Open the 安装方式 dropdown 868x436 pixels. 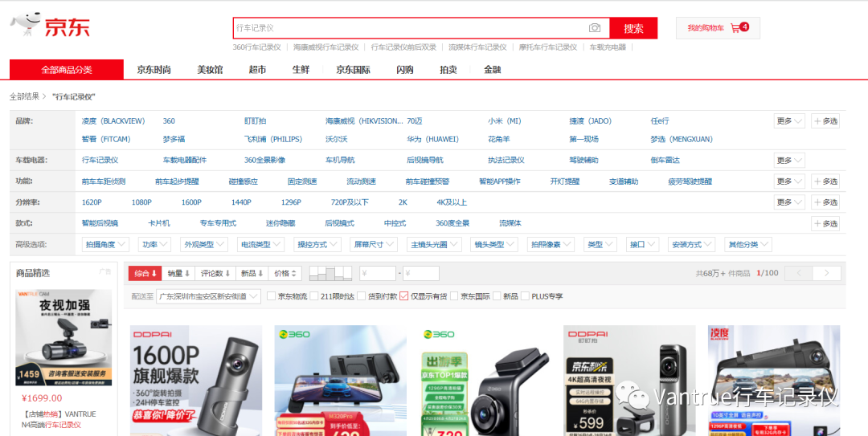click(x=691, y=245)
